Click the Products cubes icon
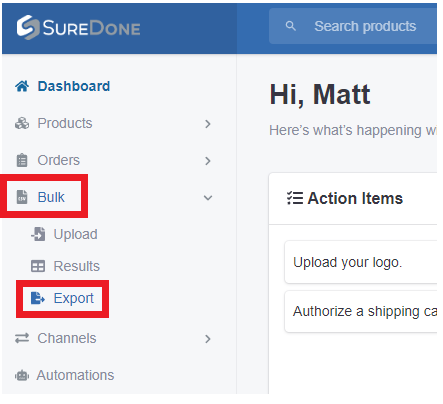Screen dimensions: 443x404 (22, 123)
